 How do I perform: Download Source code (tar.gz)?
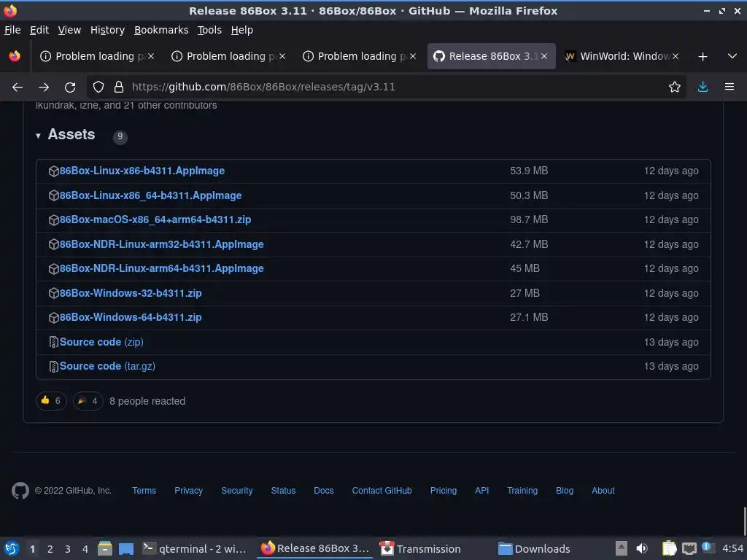[107, 366]
